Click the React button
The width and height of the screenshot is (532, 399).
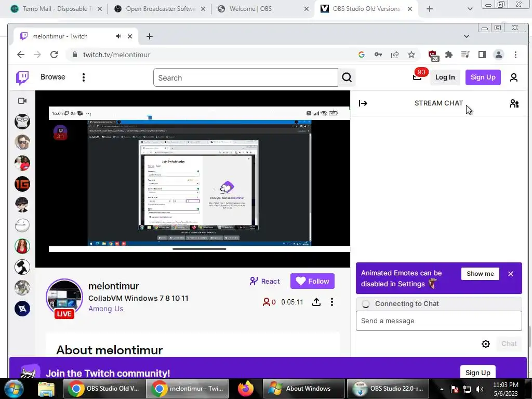[x=264, y=281]
